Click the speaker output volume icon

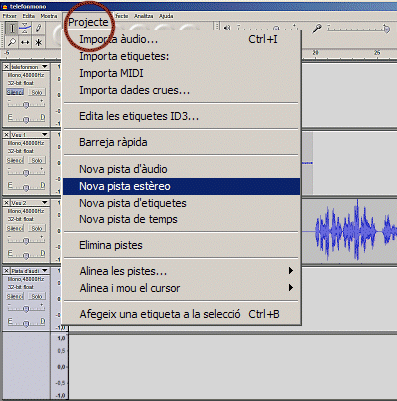coord(227,28)
